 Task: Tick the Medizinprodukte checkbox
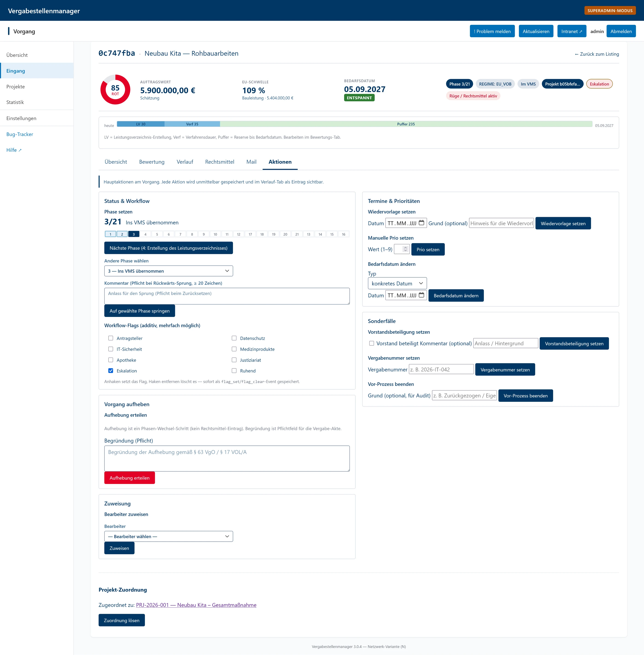pos(234,349)
